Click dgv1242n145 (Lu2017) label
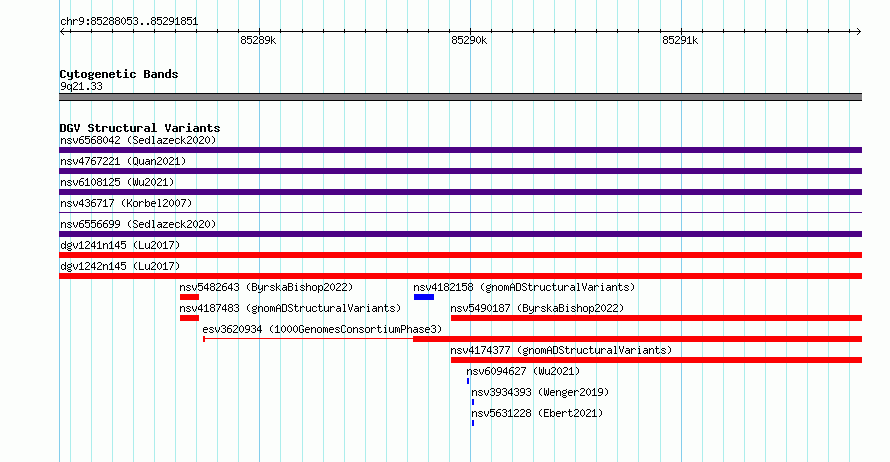 120,266
